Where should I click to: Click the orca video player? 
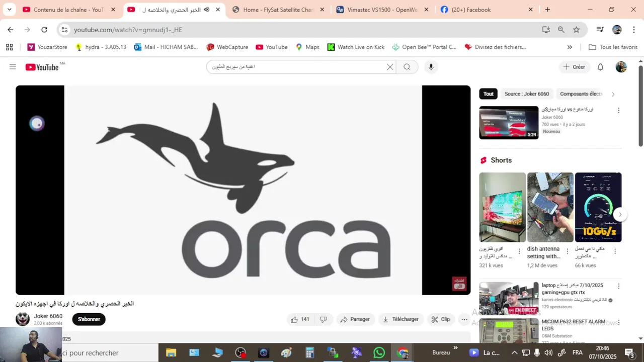(x=243, y=190)
